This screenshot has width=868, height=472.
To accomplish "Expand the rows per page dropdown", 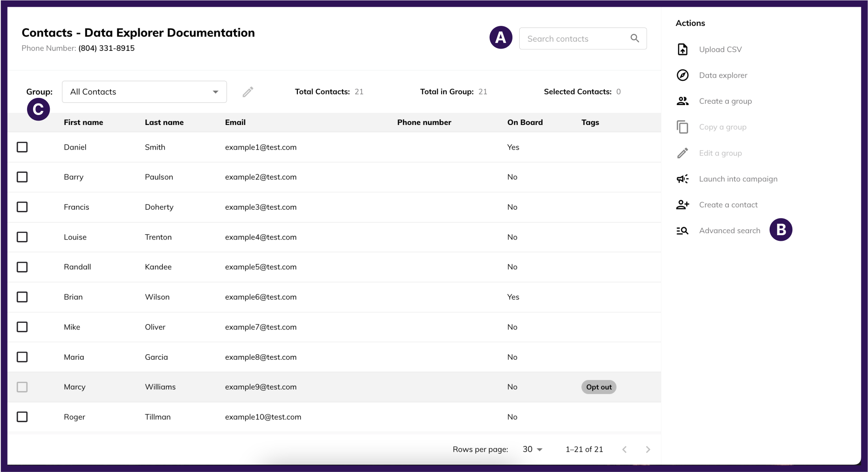I will tap(532, 449).
